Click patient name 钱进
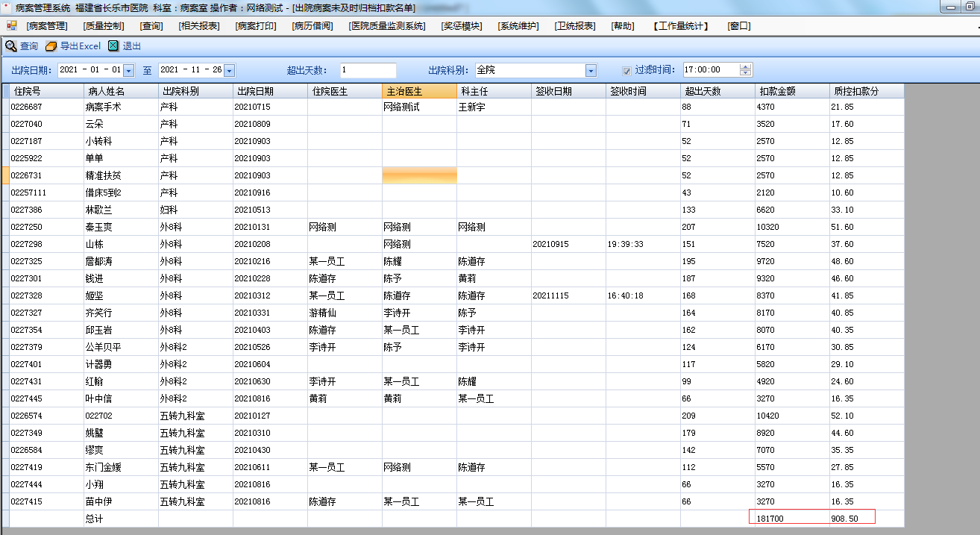This screenshot has width=980, height=535. (x=94, y=278)
